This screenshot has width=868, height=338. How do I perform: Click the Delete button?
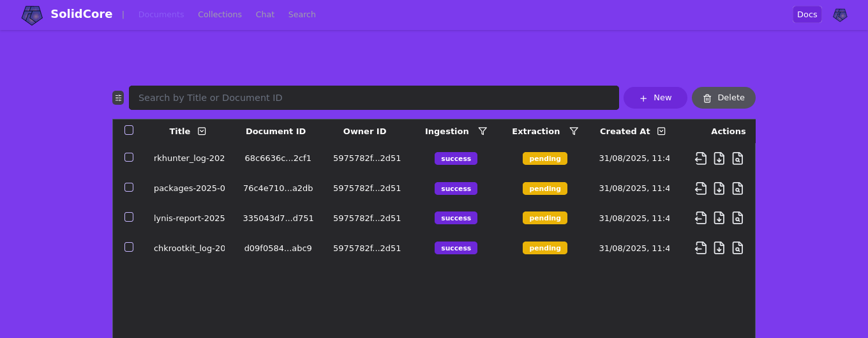pos(724,98)
